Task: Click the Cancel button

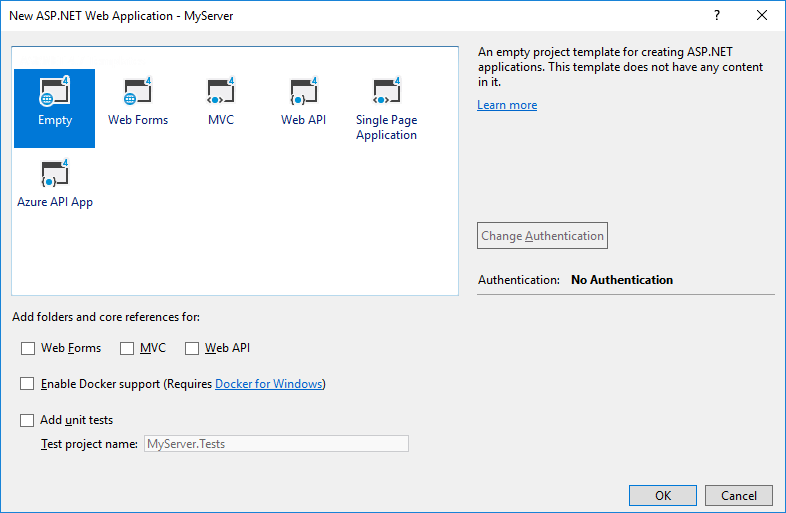Action: click(x=739, y=495)
